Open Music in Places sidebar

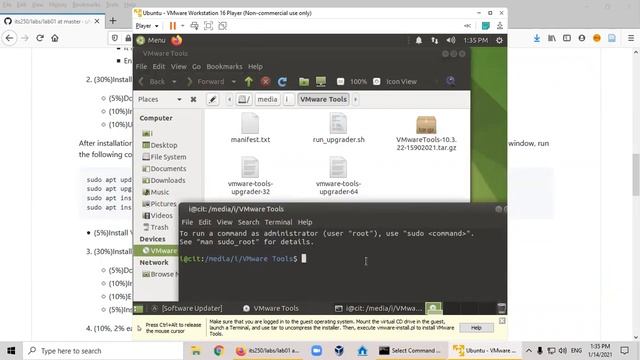point(156,192)
